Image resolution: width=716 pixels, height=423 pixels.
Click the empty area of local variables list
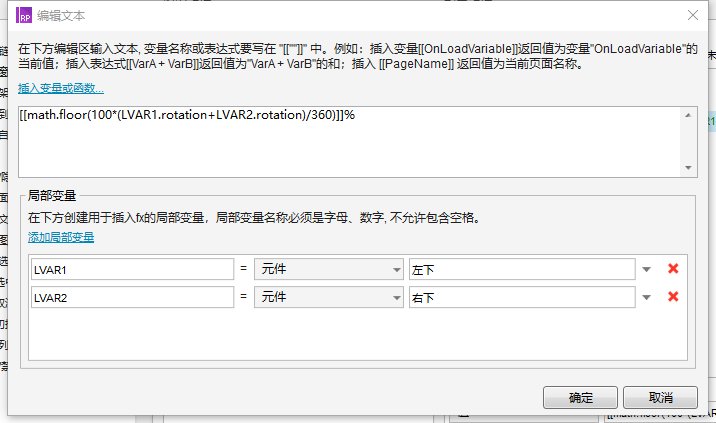click(x=358, y=334)
